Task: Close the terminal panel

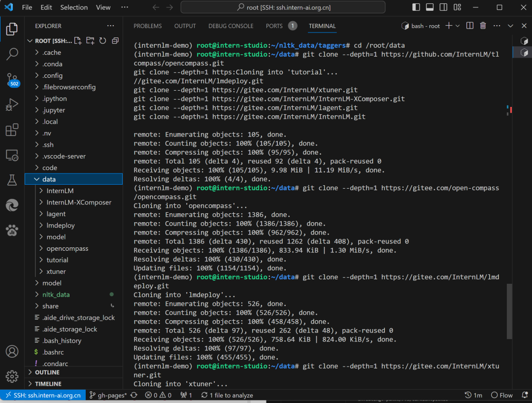Action: coord(524,26)
